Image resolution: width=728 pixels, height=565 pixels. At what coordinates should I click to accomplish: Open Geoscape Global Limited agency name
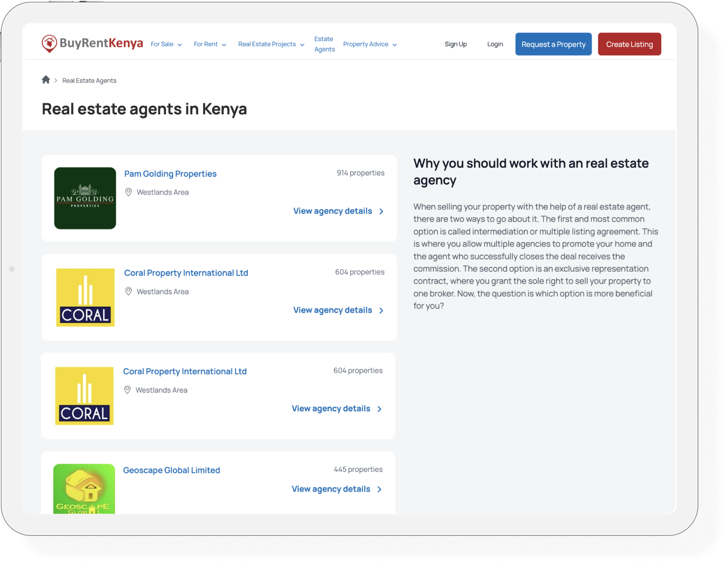[171, 470]
